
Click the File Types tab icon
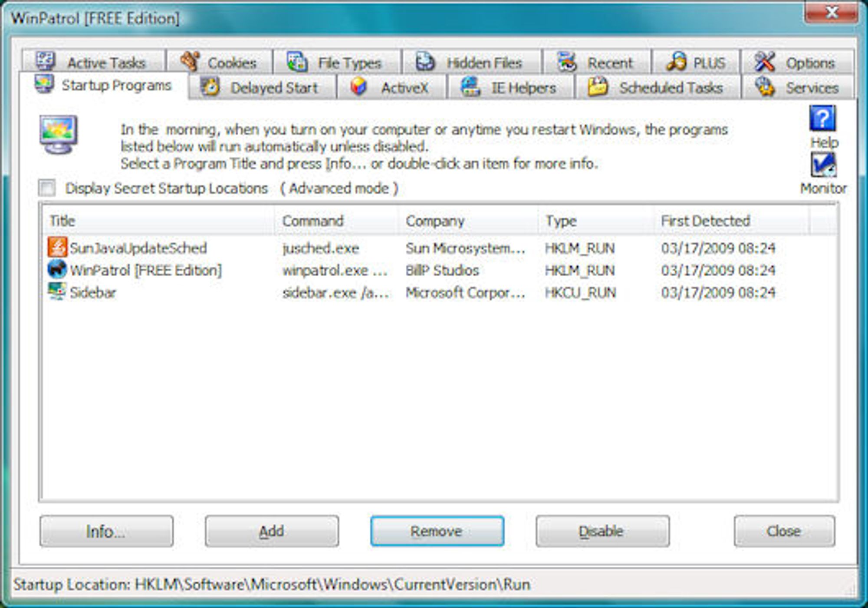pyautogui.click(x=298, y=61)
